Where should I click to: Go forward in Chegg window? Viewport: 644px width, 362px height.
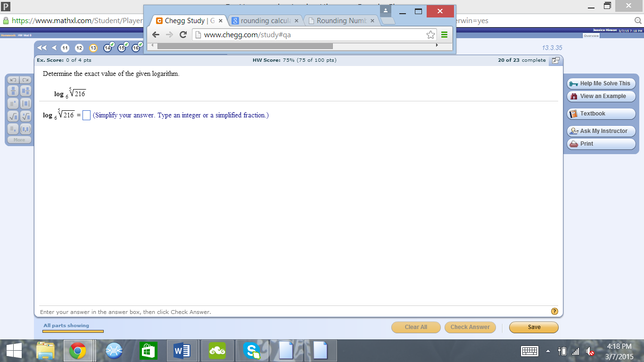(170, 34)
